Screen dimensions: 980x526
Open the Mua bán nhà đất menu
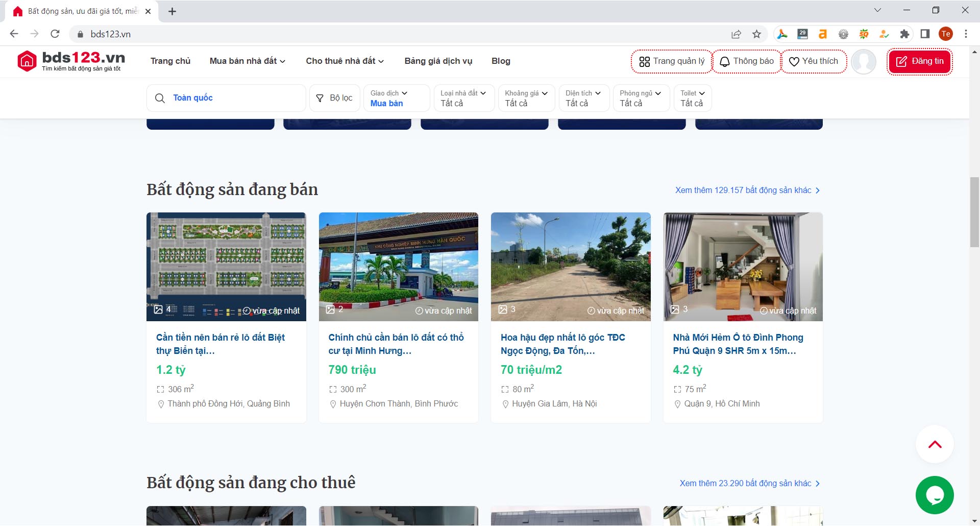click(248, 61)
